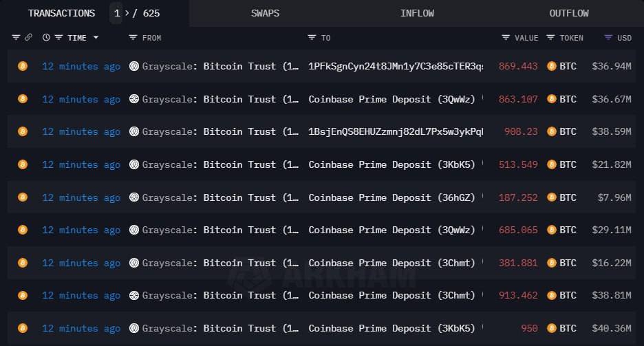
Task: Filter transactions by Value column
Action: coord(506,38)
